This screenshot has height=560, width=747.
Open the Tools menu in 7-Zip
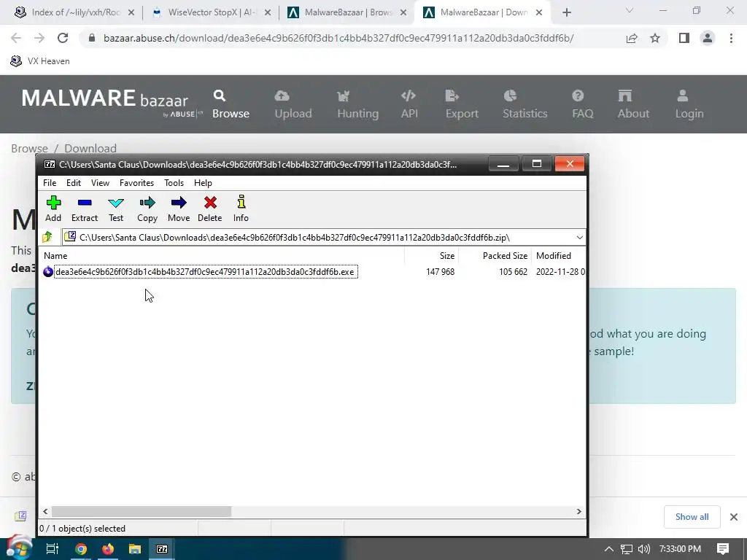(174, 183)
